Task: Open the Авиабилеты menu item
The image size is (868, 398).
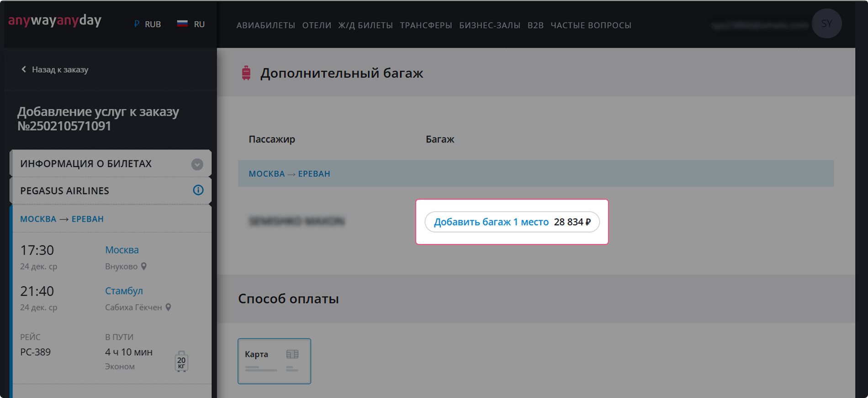Action: [x=265, y=26]
